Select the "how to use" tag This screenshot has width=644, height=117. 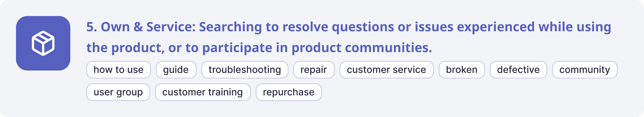119,70
